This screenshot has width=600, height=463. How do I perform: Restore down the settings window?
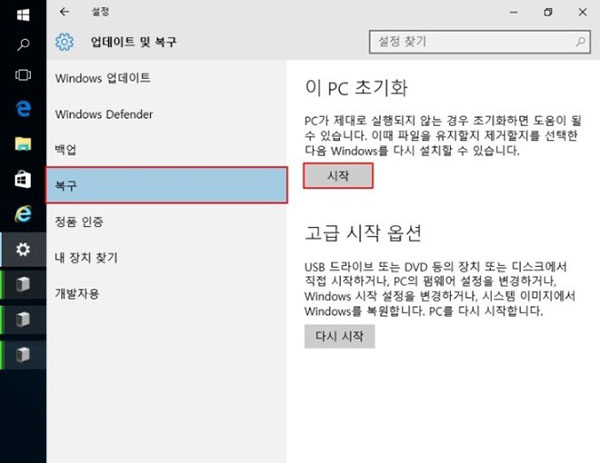point(548,12)
